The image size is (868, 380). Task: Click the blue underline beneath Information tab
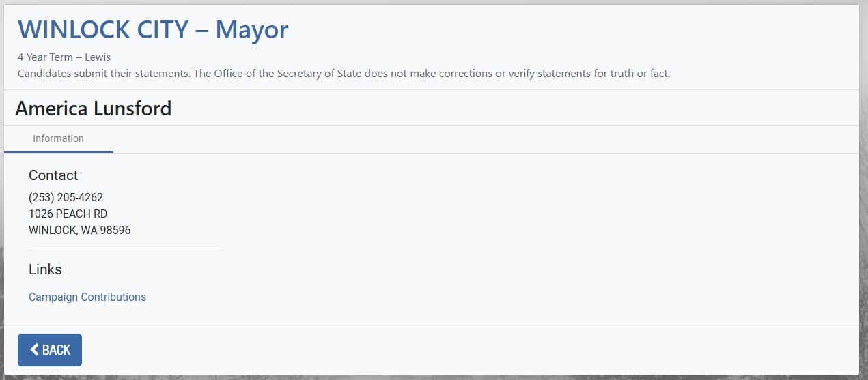58,151
